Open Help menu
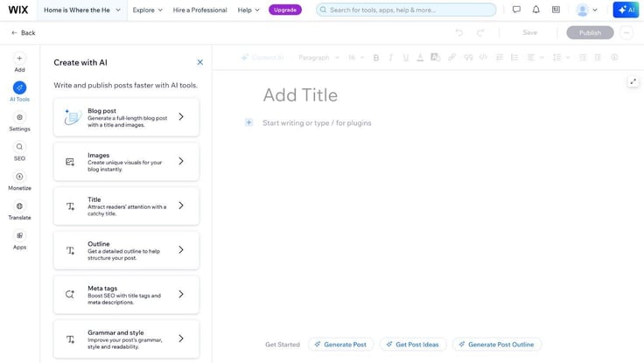Image resolution: width=644 pixels, height=363 pixels. [248, 10]
